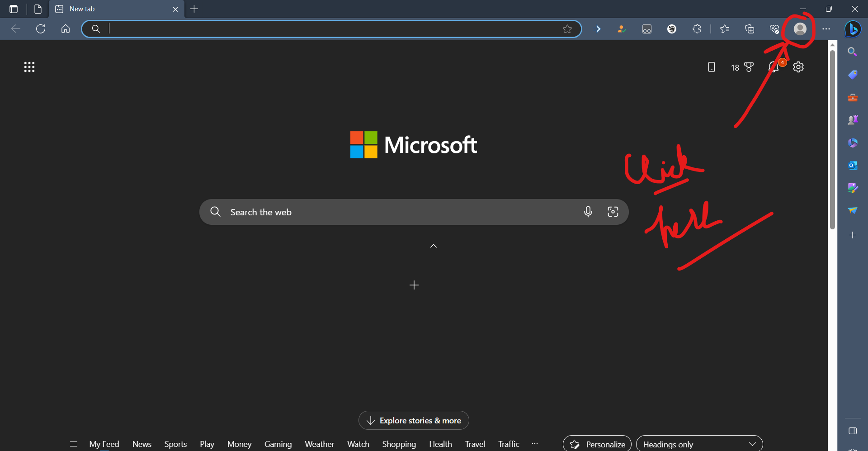
Task: Open Browser essentials heart icon
Action: pyautogui.click(x=774, y=29)
